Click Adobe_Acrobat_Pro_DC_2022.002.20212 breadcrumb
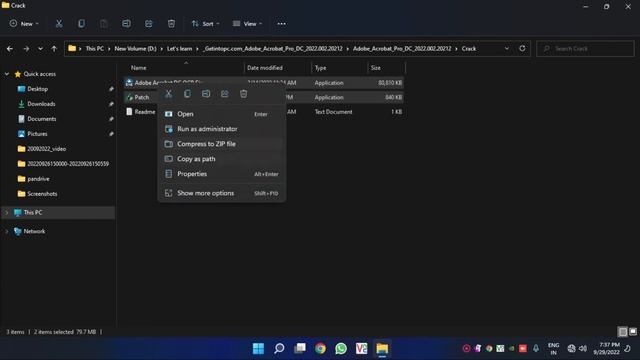The image size is (640, 360). [402, 49]
